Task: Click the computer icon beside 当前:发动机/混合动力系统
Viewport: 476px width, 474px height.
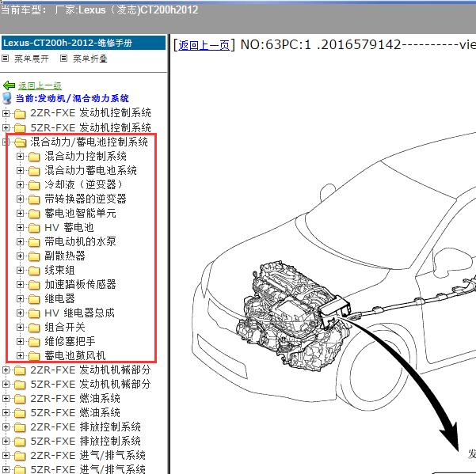Action: 7,99
